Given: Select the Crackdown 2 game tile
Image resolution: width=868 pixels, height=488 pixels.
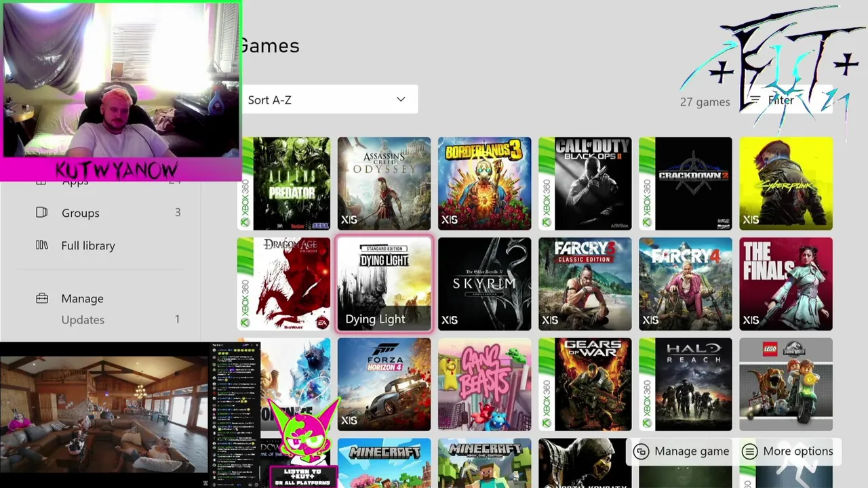Looking at the screenshot, I should (x=685, y=184).
